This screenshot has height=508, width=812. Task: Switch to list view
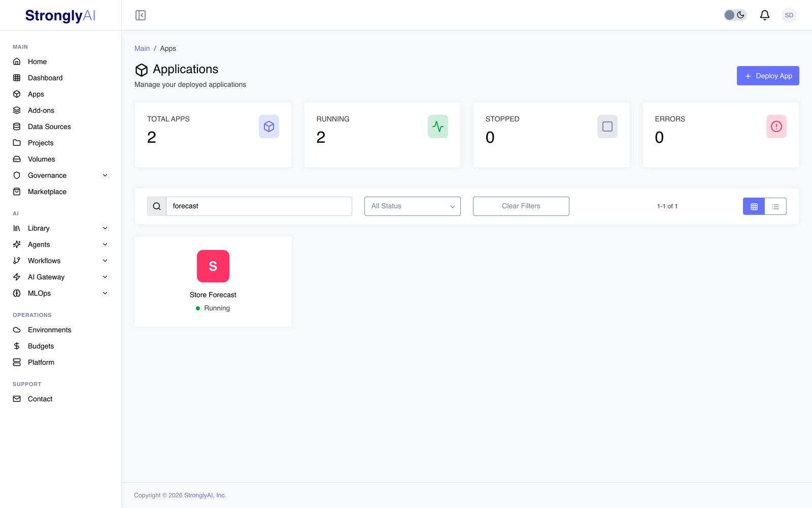[x=775, y=206]
